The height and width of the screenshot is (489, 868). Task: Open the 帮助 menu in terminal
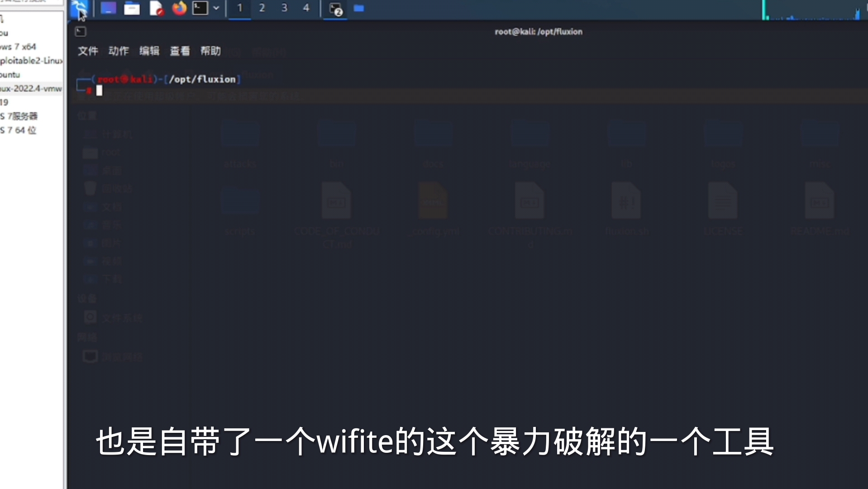(210, 51)
